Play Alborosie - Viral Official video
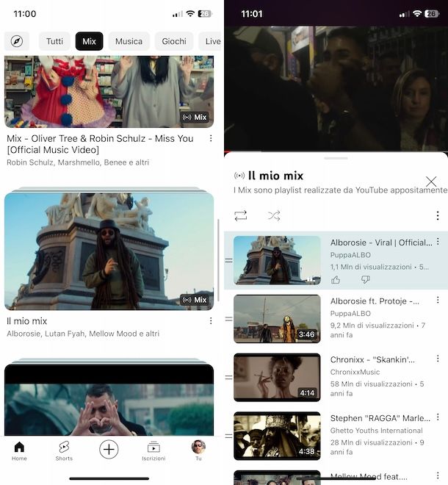This screenshot has width=448, height=485. tap(277, 260)
